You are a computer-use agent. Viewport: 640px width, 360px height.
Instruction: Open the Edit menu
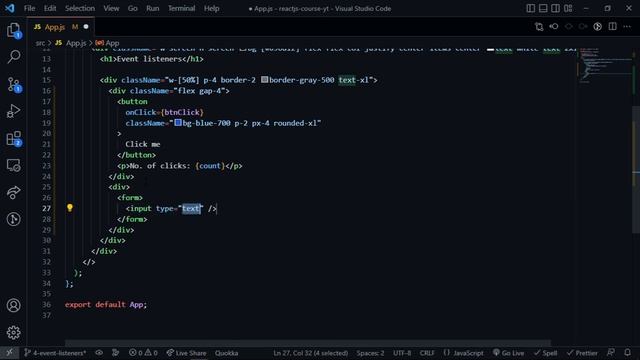tap(50, 8)
